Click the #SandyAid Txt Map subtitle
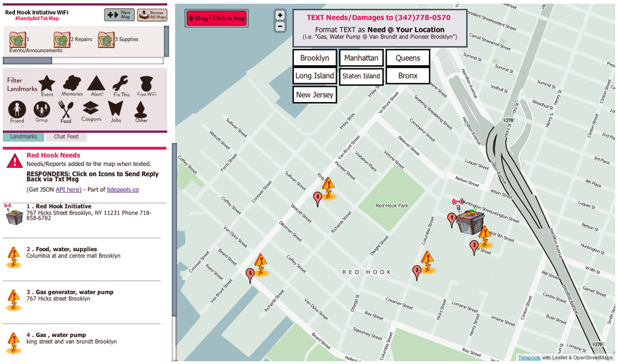 click(37, 19)
